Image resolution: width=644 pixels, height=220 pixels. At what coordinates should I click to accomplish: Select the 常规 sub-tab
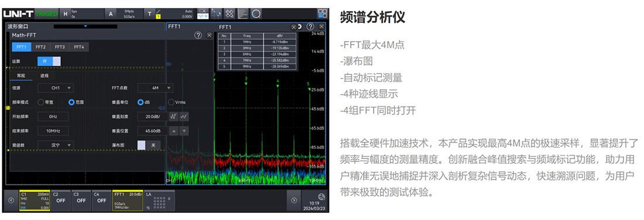(x=21, y=76)
